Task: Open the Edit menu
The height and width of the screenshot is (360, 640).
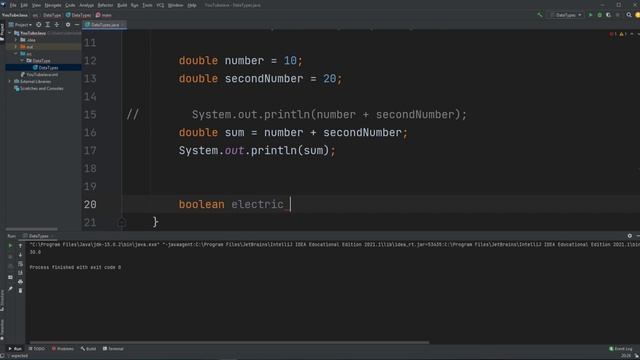Action: coord(24,5)
